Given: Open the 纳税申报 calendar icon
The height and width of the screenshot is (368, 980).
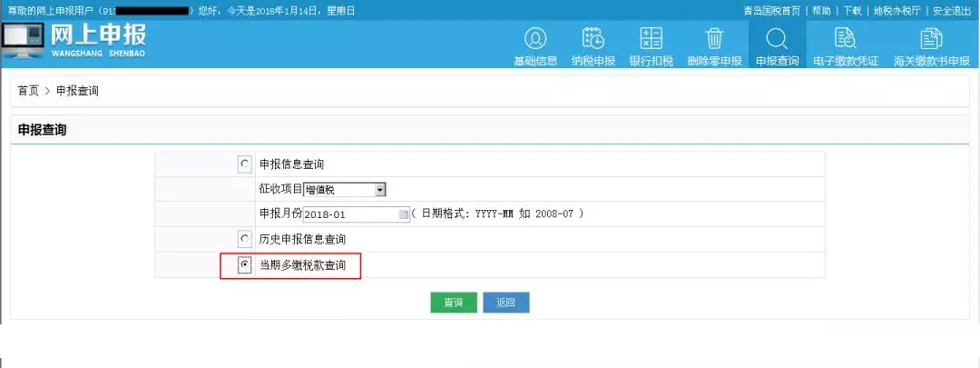Looking at the screenshot, I should point(593,39).
